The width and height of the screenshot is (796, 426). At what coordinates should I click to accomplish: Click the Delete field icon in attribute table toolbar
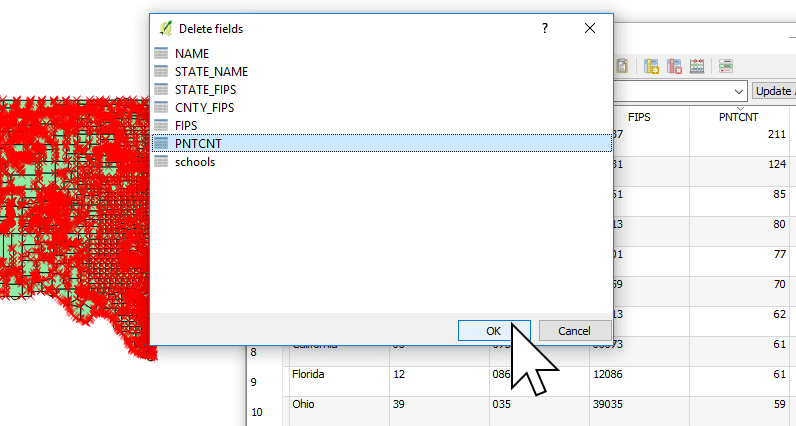point(674,66)
